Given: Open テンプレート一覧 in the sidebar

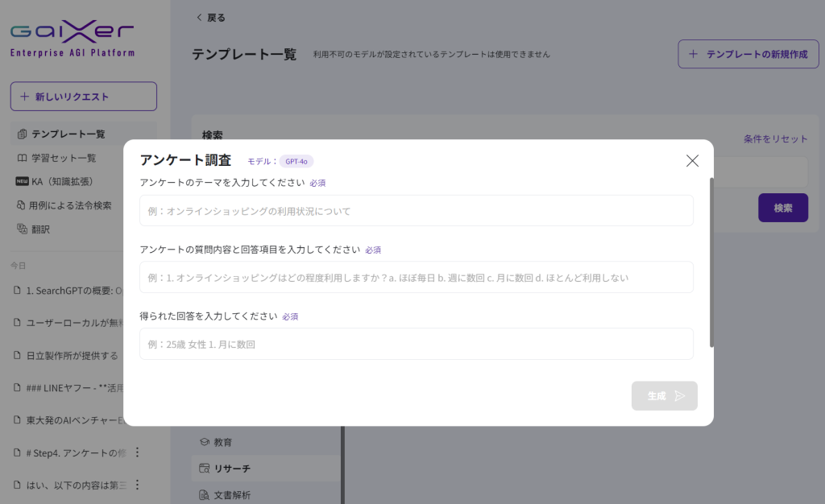Looking at the screenshot, I should (x=68, y=134).
